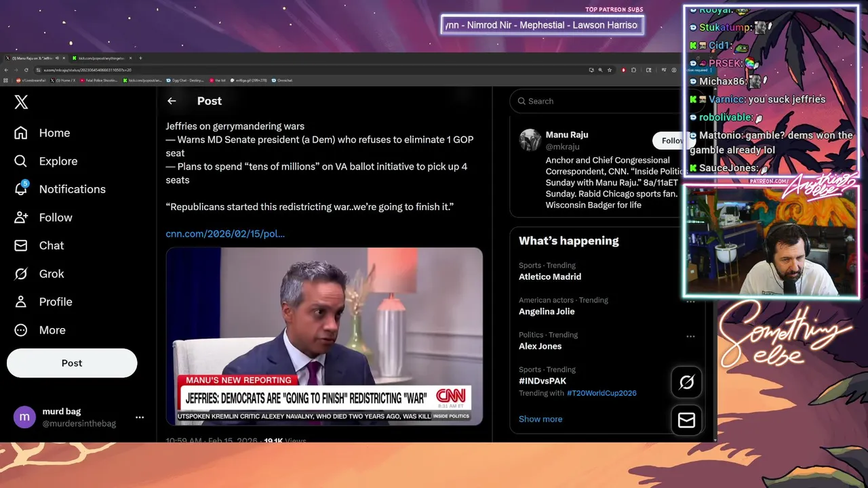Open the Home / X bookmark
868x488 pixels.
(63, 80)
